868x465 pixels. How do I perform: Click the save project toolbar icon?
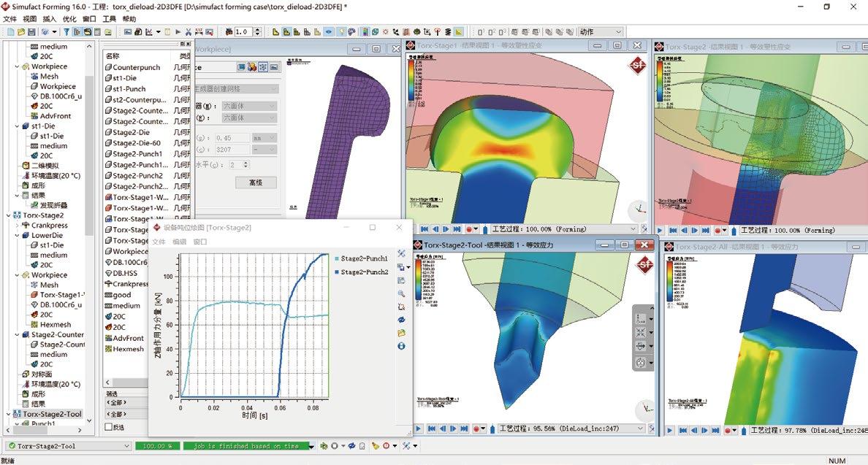pyautogui.click(x=31, y=32)
